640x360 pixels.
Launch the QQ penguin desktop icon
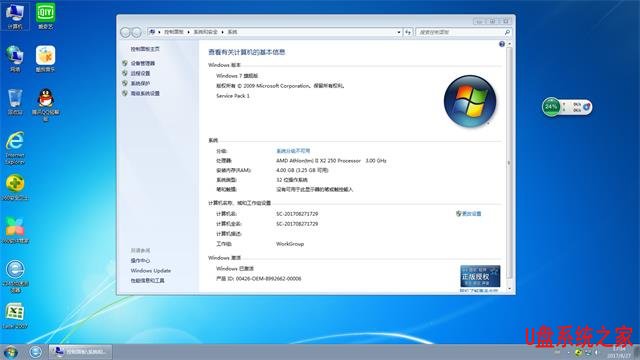(x=45, y=104)
